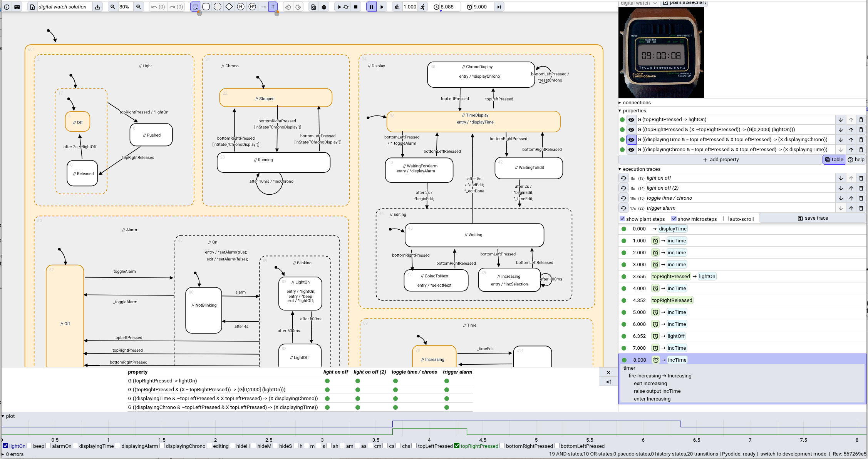Select the rounded-rectangle state tool
The width and height of the screenshot is (868, 459).
point(206,7)
